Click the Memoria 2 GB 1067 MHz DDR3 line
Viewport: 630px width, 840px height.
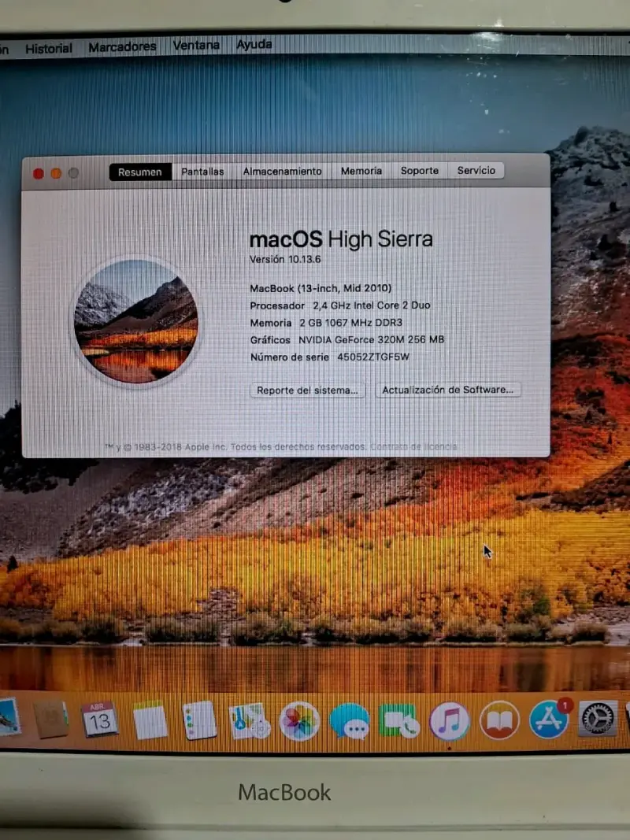(x=326, y=323)
